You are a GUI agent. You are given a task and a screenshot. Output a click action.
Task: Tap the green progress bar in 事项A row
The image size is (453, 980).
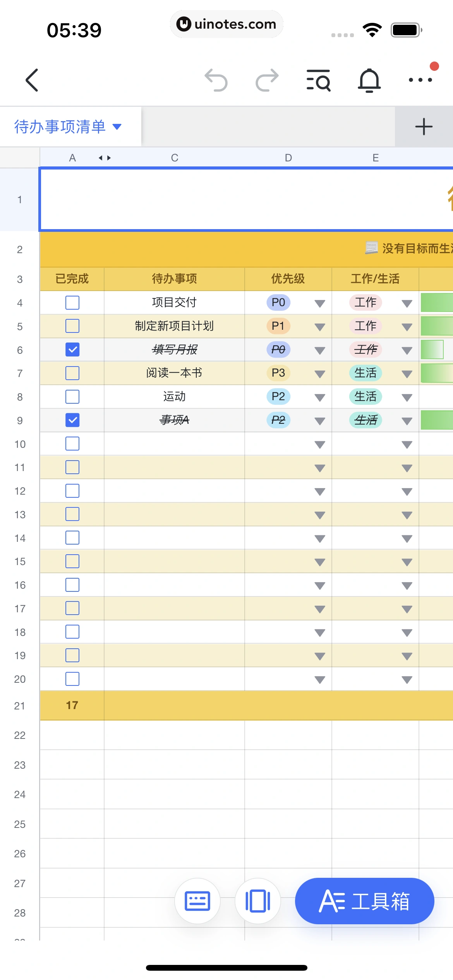(437, 420)
